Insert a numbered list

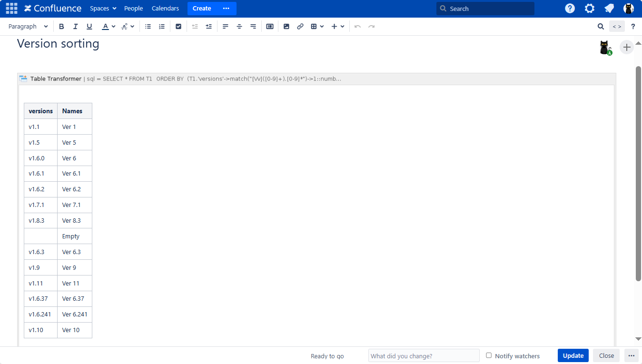click(162, 27)
